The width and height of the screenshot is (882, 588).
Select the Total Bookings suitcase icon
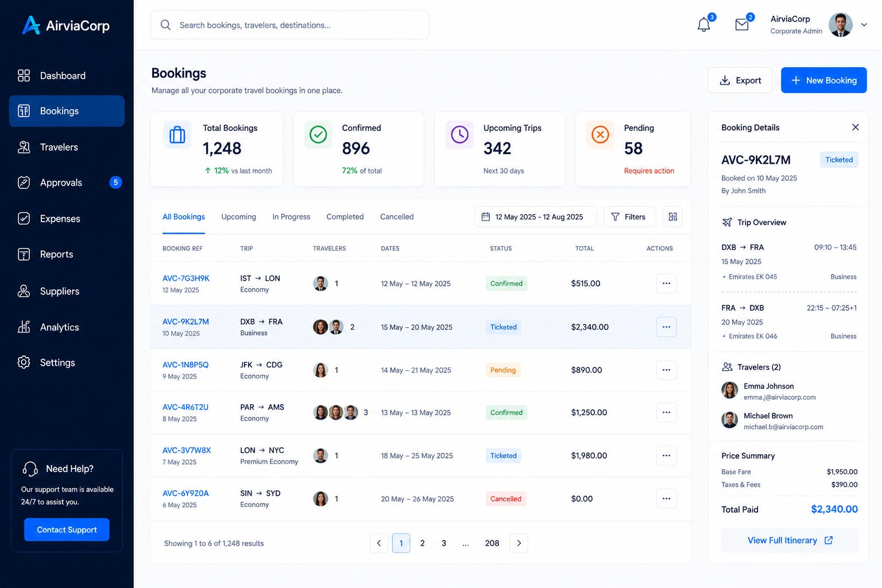(x=177, y=135)
